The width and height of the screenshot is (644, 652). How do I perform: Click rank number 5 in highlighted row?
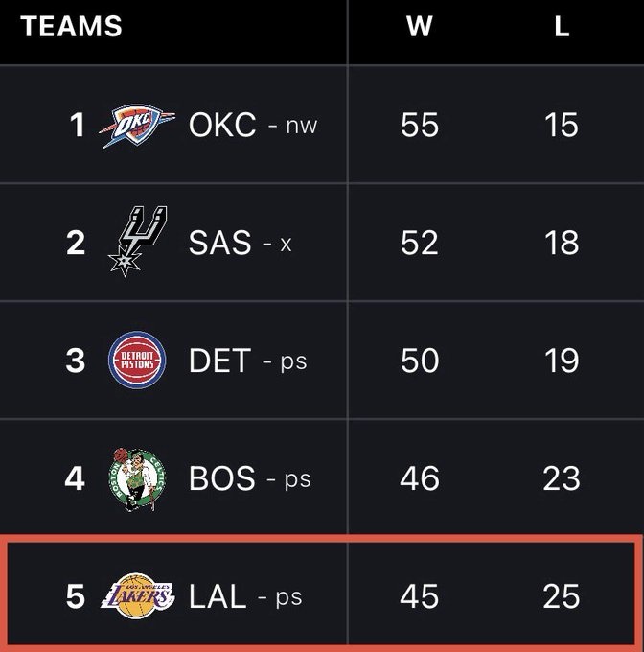77,595
